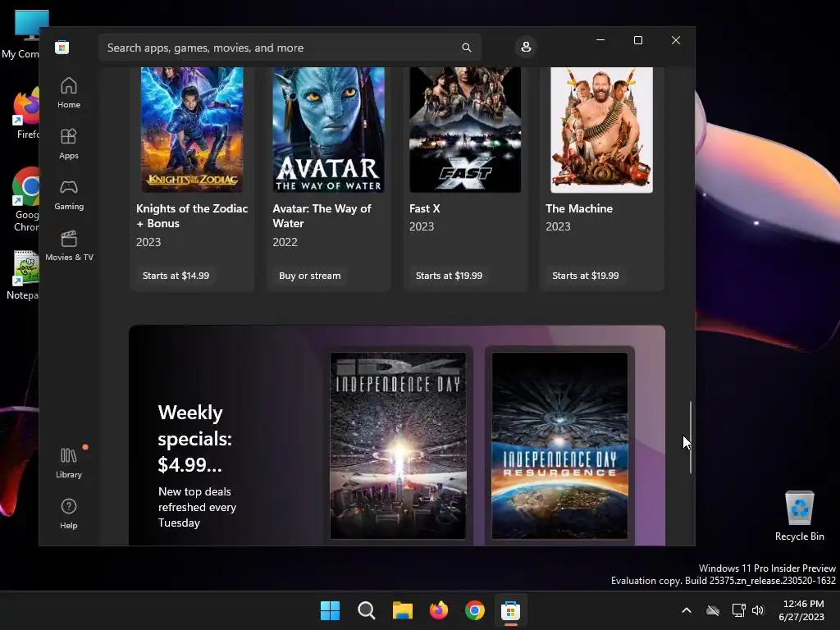Expand the hidden system tray icons chevron
This screenshot has height=630, width=840.
[687, 610]
